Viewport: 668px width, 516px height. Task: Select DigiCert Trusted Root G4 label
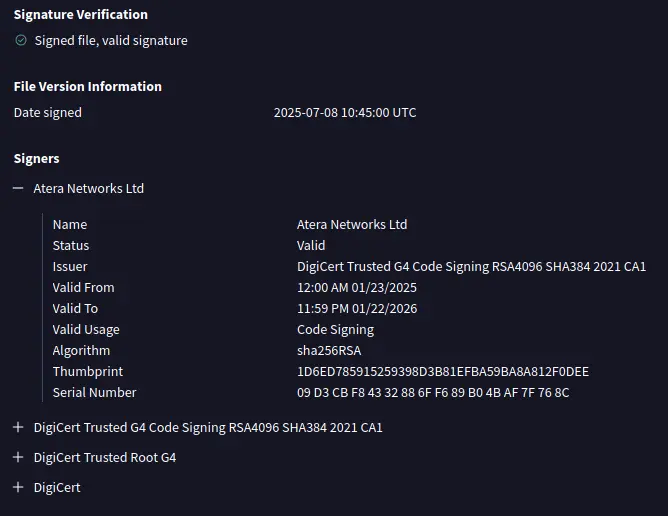[105, 457]
